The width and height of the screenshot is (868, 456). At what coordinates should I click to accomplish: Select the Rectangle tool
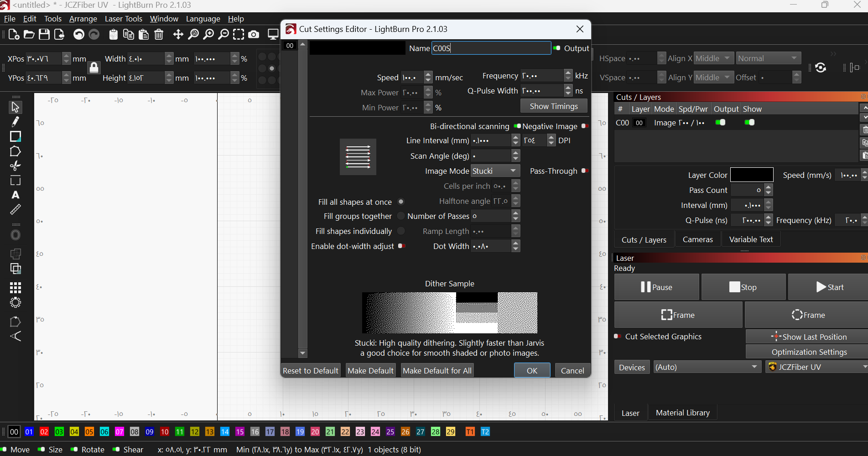click(x=16, y=136)
